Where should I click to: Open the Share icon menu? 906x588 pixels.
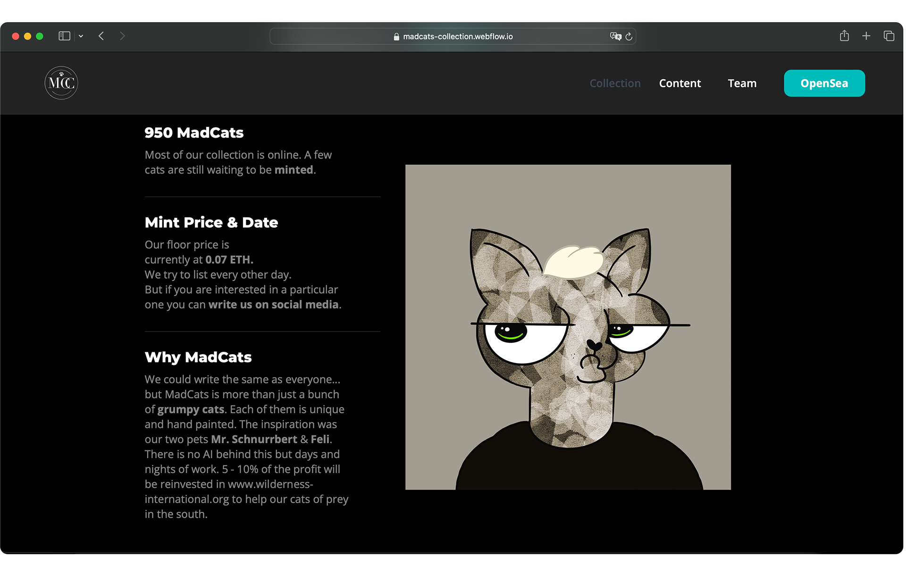[844, 36]
